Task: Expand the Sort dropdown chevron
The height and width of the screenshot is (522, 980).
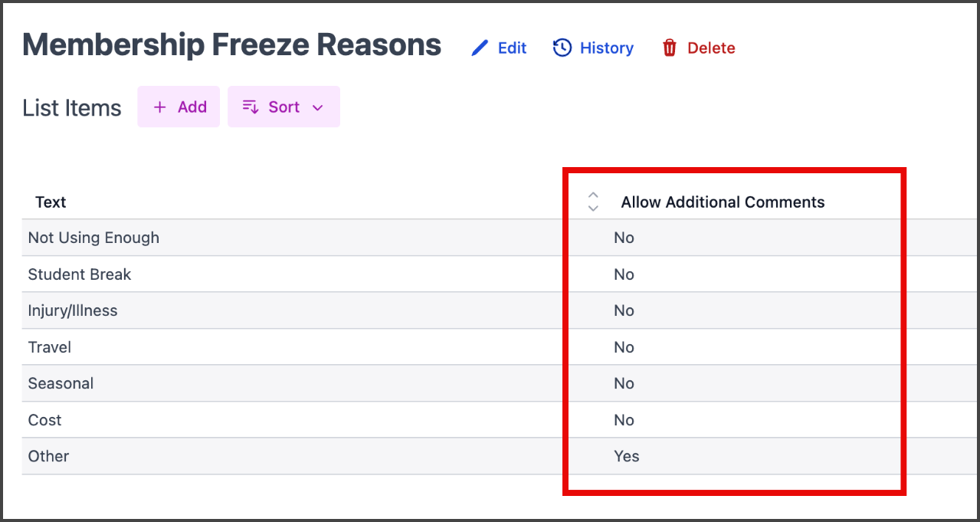Action: point(318,107)
